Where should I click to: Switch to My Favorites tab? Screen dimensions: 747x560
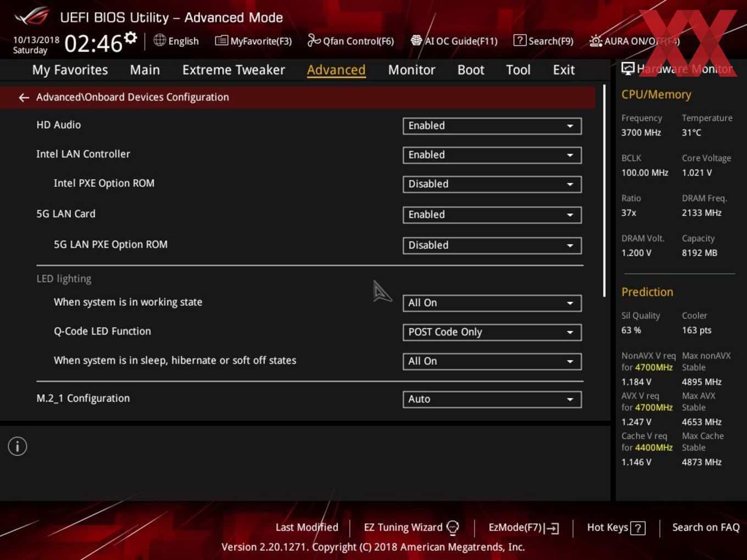(70, 70)
